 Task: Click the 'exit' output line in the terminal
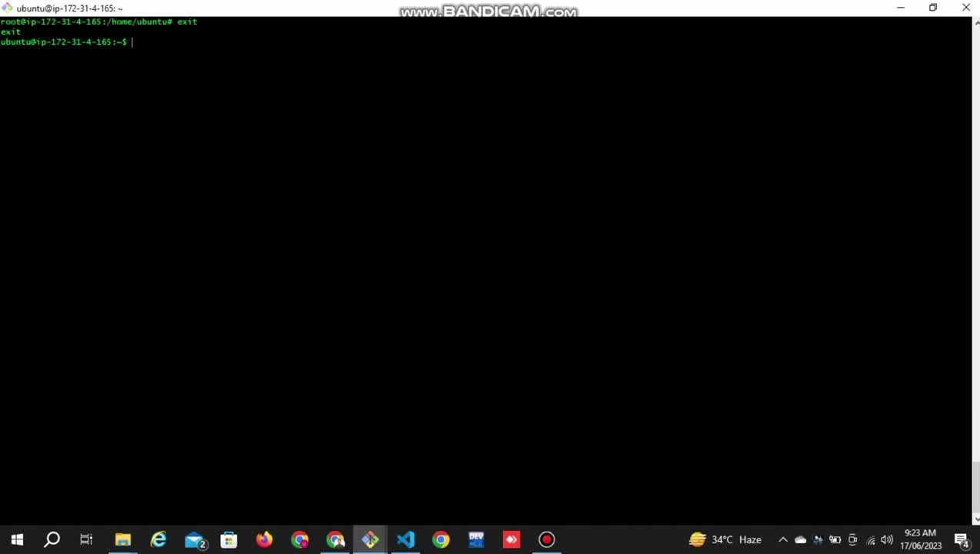(11, 32)
